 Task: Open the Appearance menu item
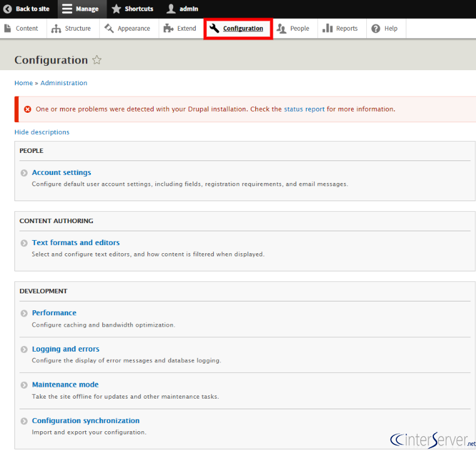coord(129,29)
